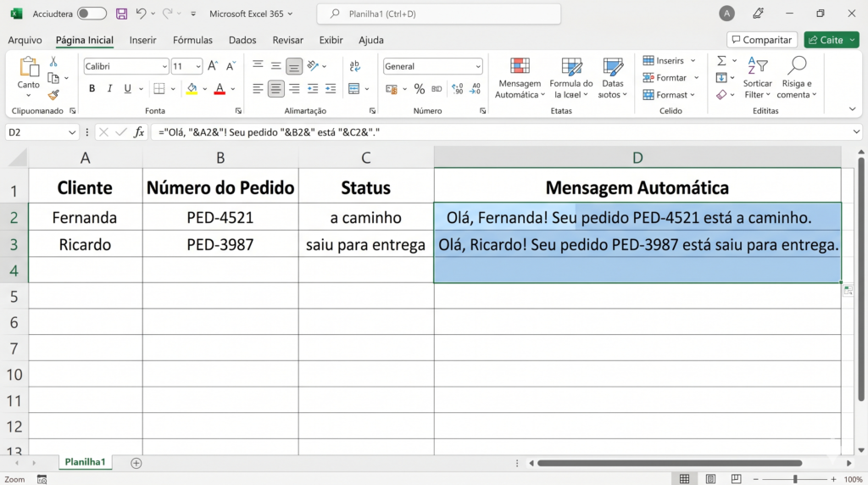Click the red font color swatch
Viewport: 868px width, 485px height.
[x=220, y=88]
